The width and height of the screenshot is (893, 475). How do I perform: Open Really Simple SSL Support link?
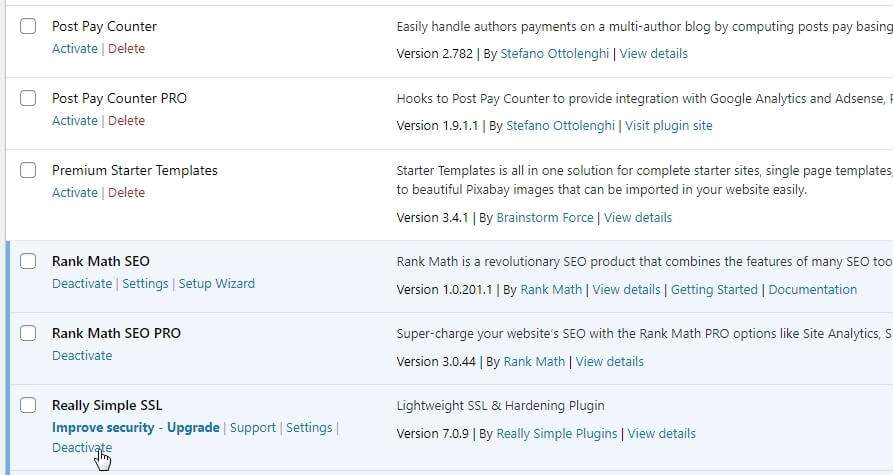(x=253, y=428)
